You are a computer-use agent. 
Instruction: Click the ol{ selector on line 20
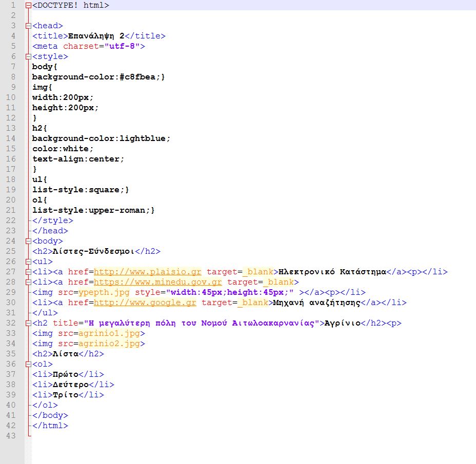(39, 200)
